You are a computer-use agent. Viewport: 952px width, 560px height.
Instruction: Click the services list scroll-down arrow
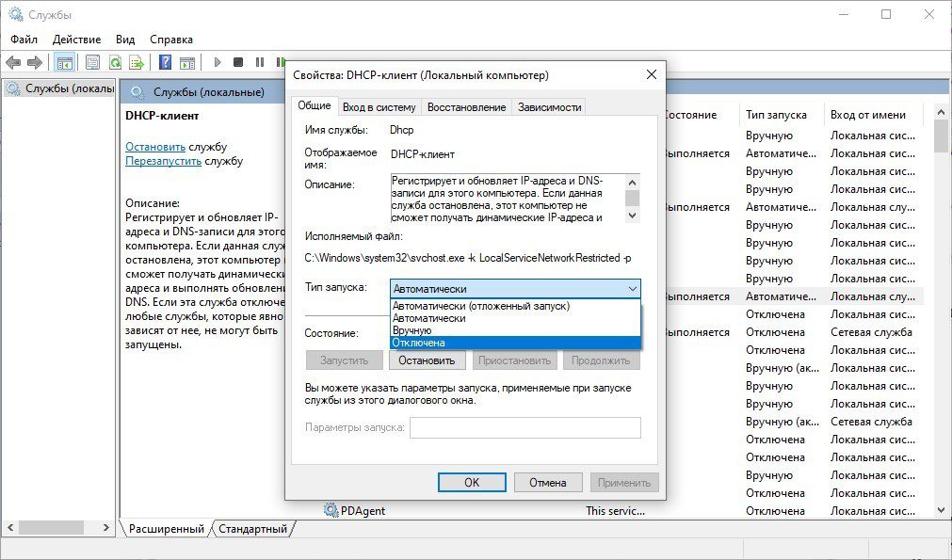pos(941,510)
